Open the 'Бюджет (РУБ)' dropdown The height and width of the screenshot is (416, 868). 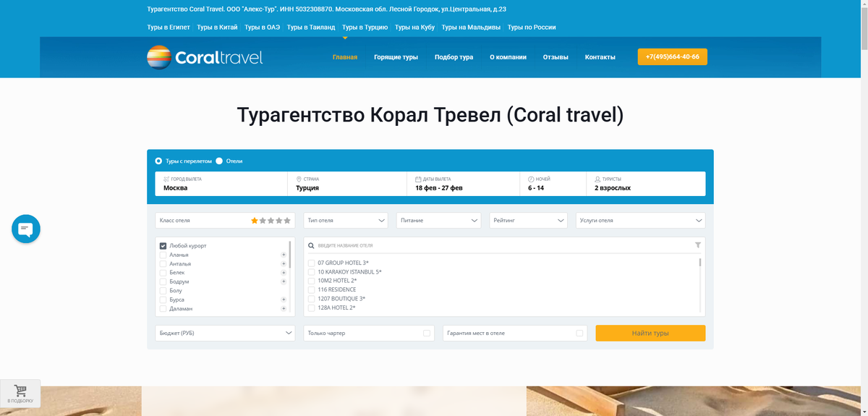click(x=225, y=333)
